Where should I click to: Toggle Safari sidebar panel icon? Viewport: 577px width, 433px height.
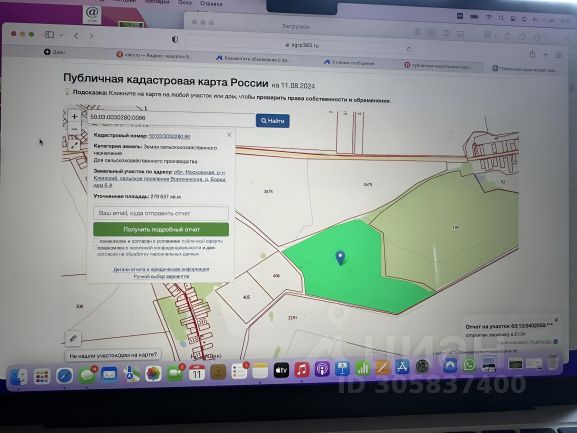(x=49, y=35)
